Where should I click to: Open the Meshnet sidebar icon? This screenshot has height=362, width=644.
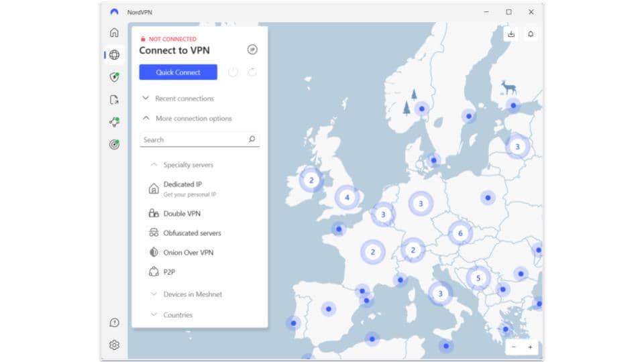tap(114, 122)
